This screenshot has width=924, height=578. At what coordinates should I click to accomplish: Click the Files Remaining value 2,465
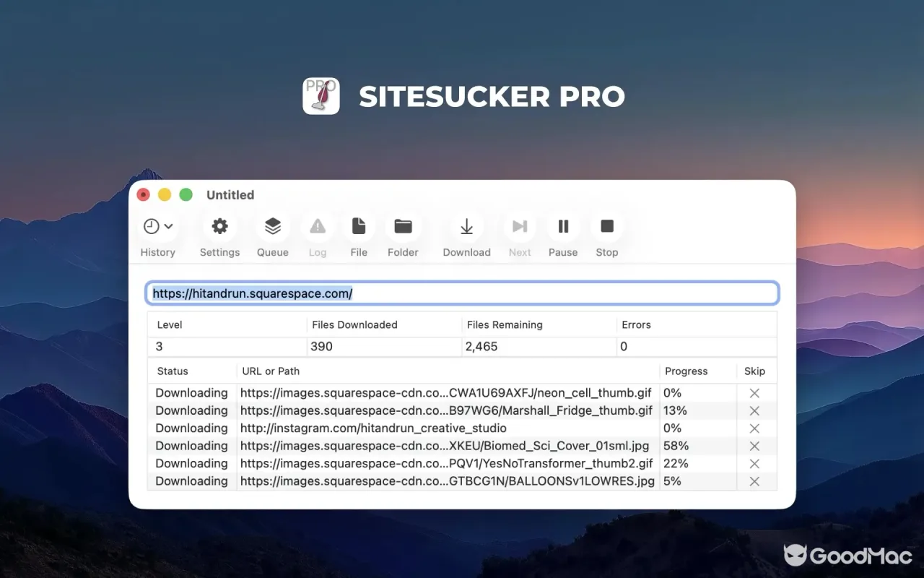(x=481, y=346)
